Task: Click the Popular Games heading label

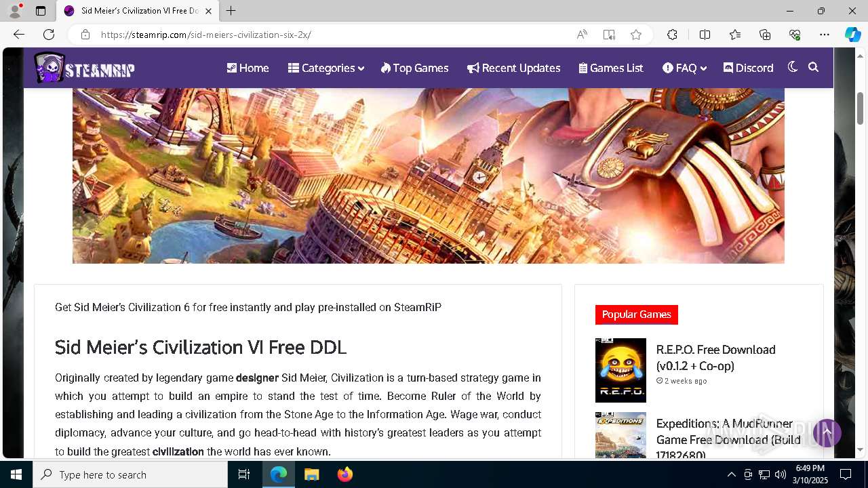Action: (x=637, y=314)
